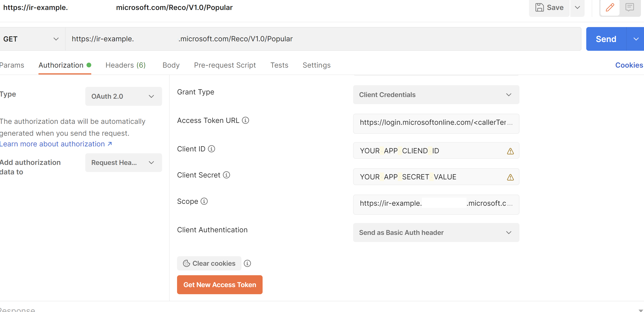
Task: Click Get New Access Token button
Action: tap(220, 284)
